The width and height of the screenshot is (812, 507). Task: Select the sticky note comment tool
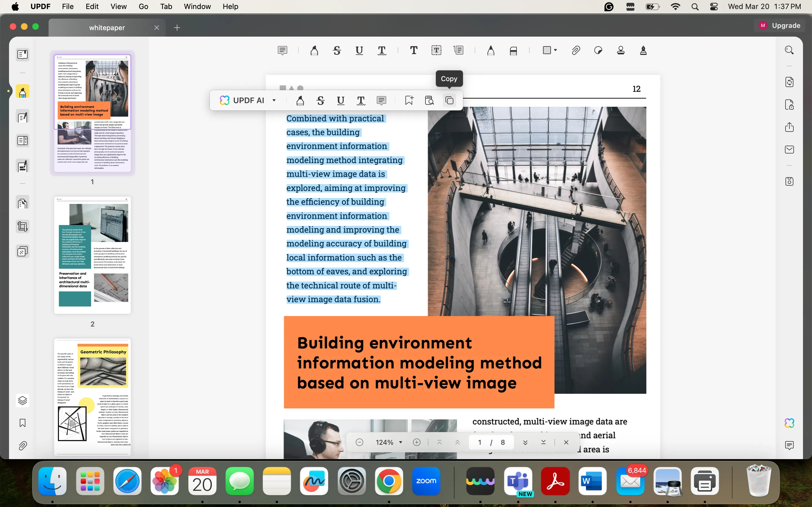(283, 51)
